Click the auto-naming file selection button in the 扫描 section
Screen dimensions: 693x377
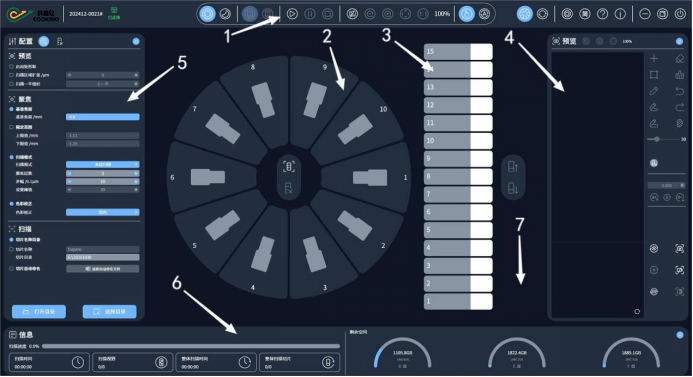pos(103,269)
